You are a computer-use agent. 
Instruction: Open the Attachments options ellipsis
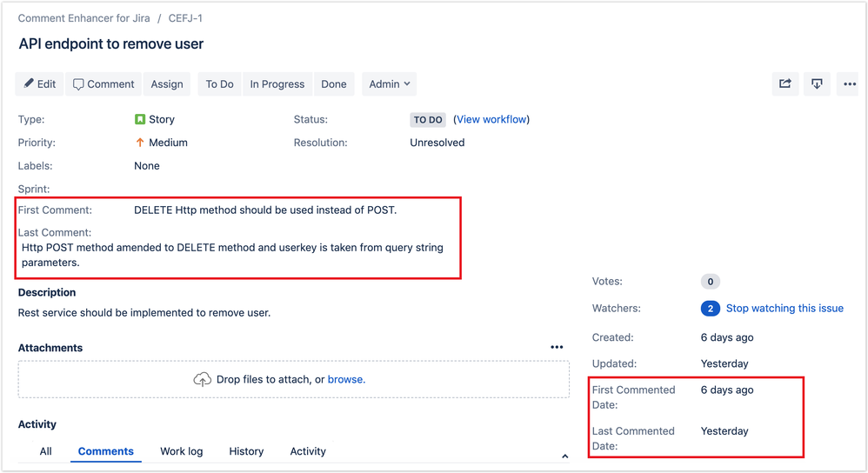[x=557, y=348]
